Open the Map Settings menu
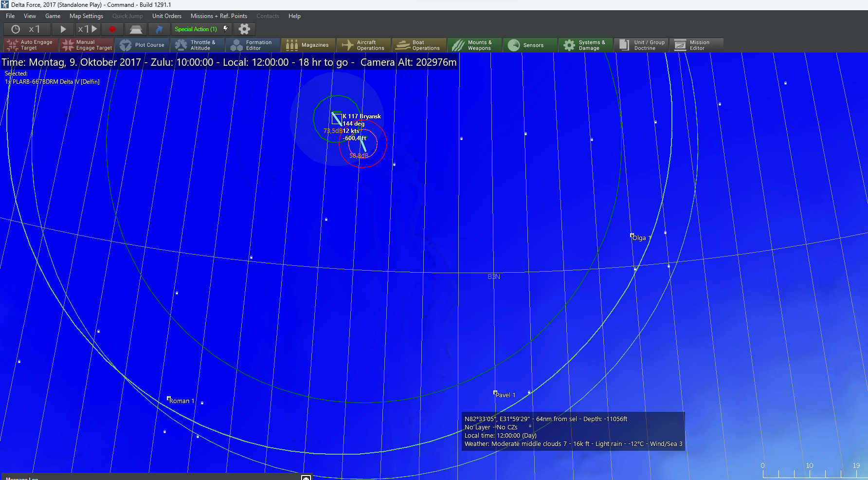The image size is (868, 480). 87,16
